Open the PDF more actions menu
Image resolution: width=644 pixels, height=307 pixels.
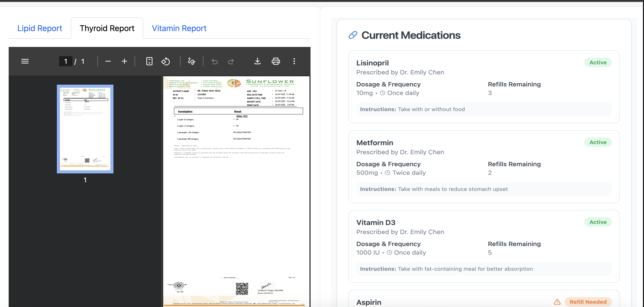(294, 61)
